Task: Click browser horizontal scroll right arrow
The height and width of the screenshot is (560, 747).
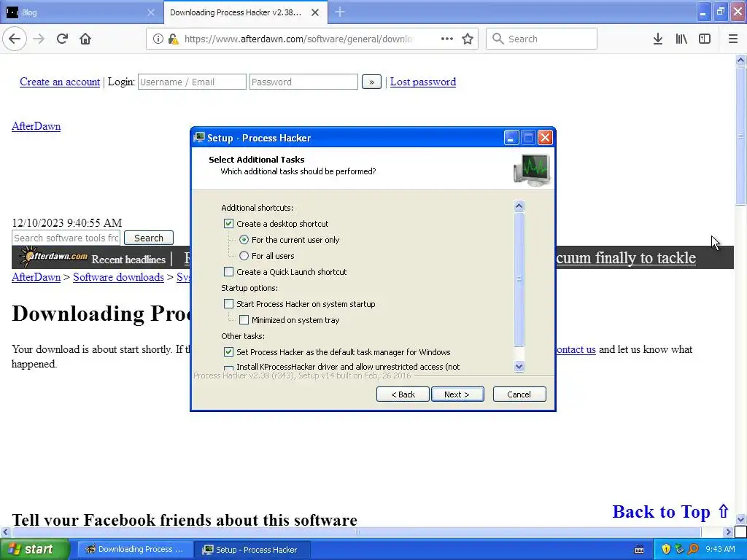Action: pyautogui.click(x=729, y=532)
